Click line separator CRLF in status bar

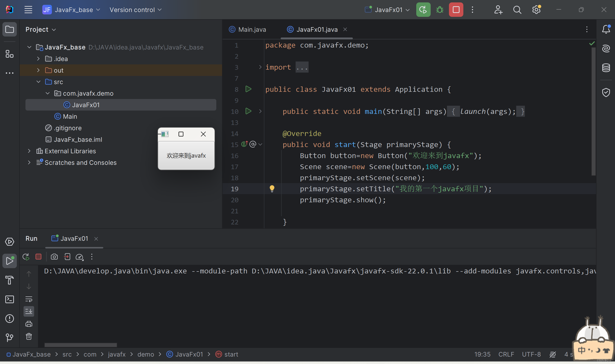point(506,354)
